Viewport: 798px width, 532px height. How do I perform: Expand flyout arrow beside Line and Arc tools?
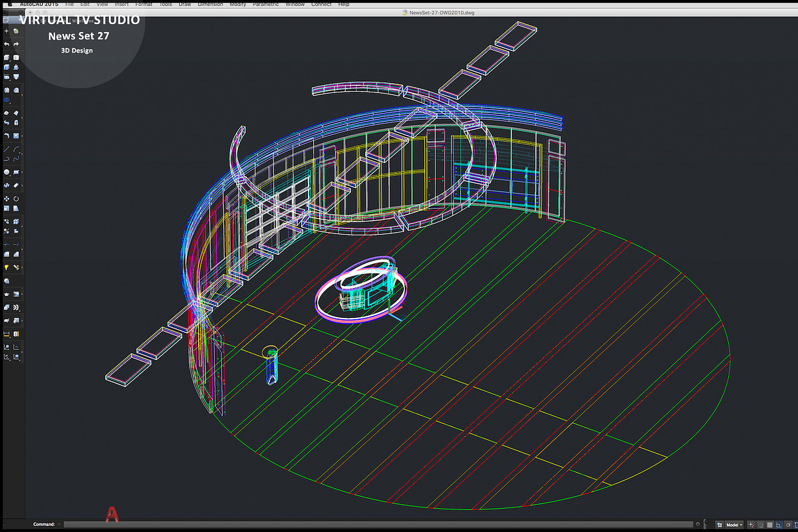coord(23,154)
